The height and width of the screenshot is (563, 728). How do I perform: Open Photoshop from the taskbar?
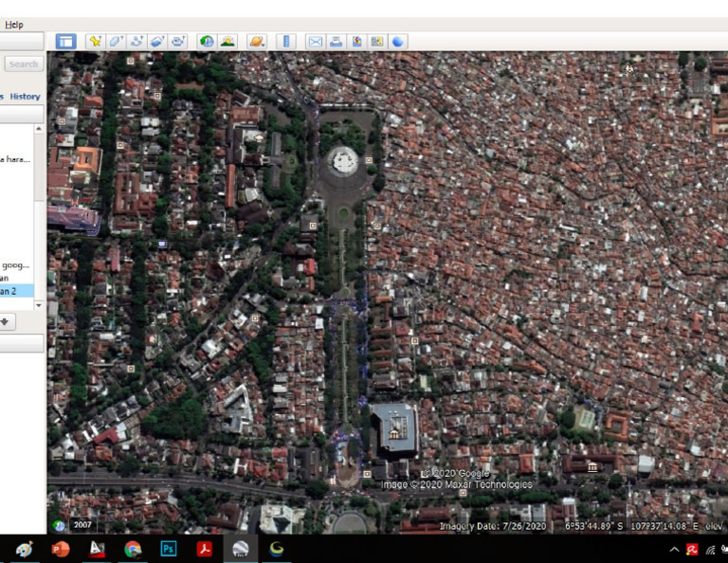click(x=169, y=549)
